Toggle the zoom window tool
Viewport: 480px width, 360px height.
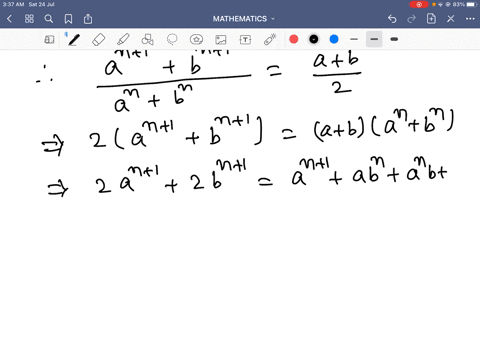49,40
